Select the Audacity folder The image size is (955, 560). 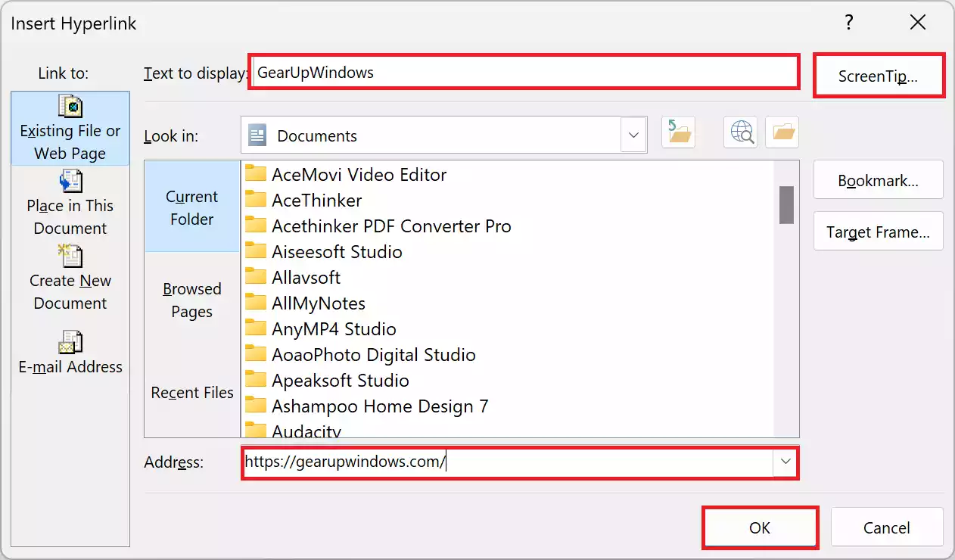click(x=294, y=430)
